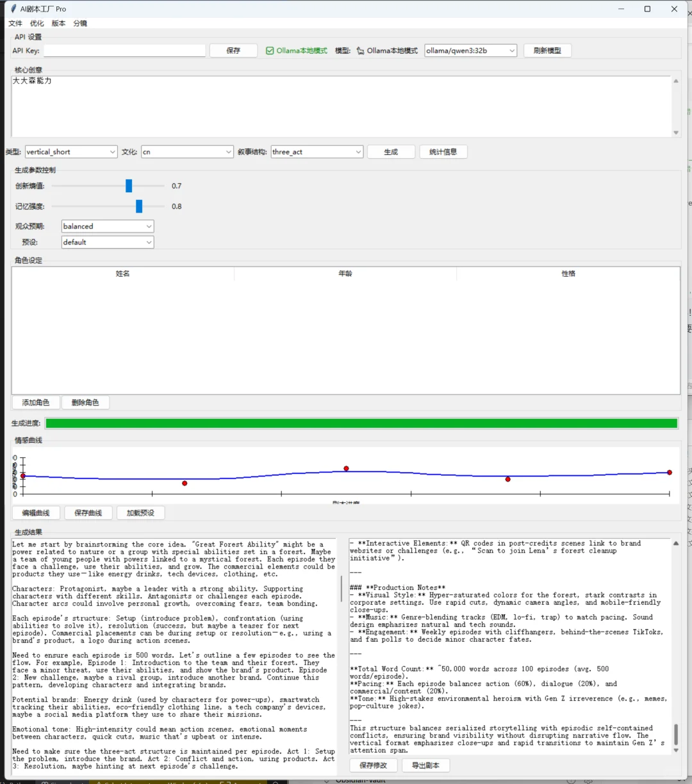Image resolution: width=692 pixels, height=784 pixels.
Task: Click the 刷新模型 button
Action: pos(547,51)
